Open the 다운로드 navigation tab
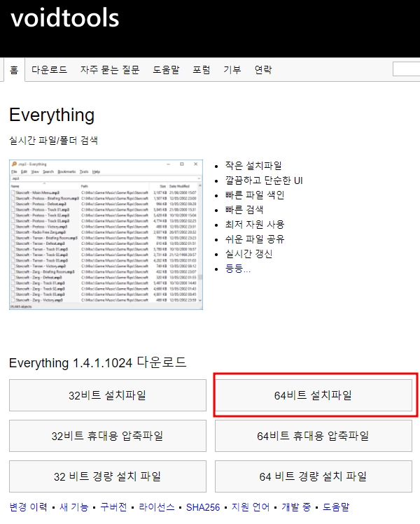Image resolution: width=420 pixels, height=524 pixels. [50, 69]
